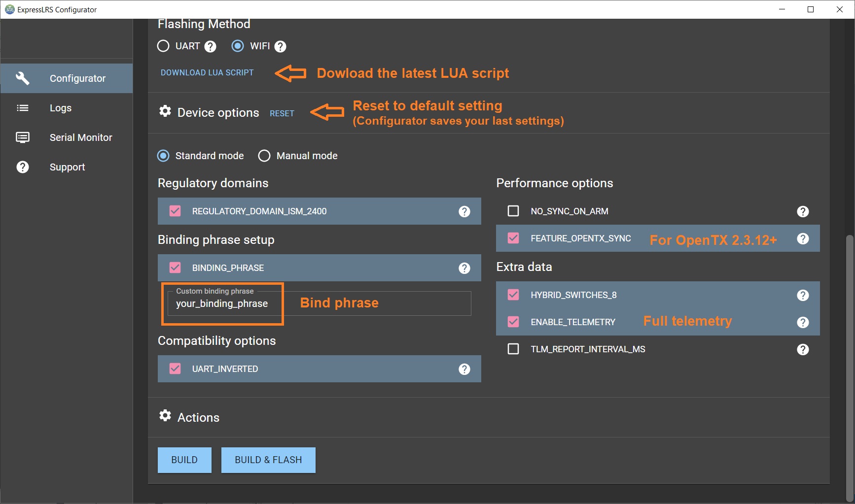This screenshot has width=855, height=504.
Task: Show help for NO_SYNC_ON_ARM option
Action: (803, 211)
